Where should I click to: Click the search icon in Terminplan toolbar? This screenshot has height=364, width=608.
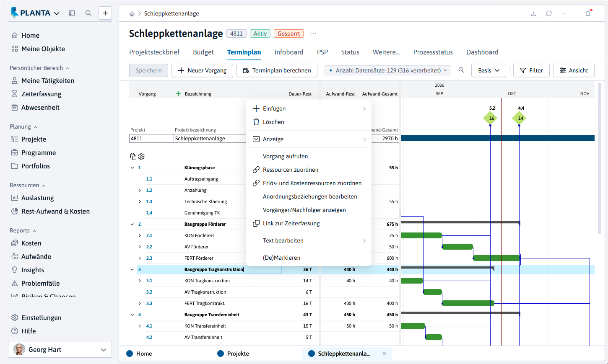[461, 70]
